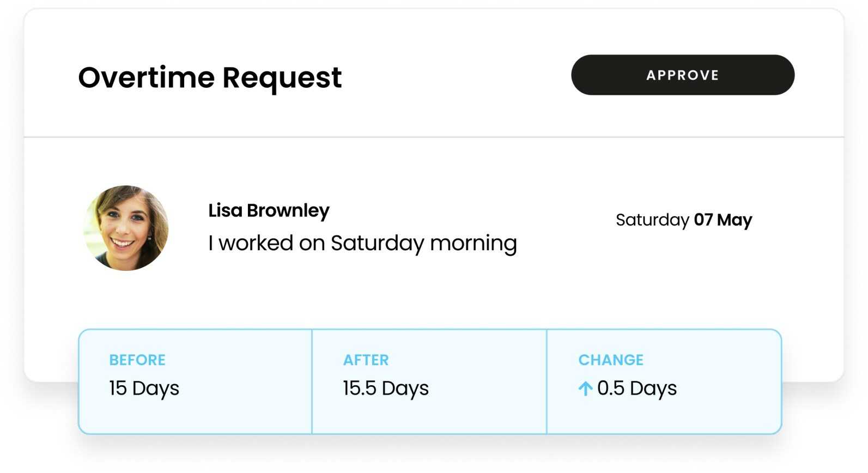Click Lisa Brownley's profile photo
The height and width of the screenshot is (473, 868).
coord(126,228)
